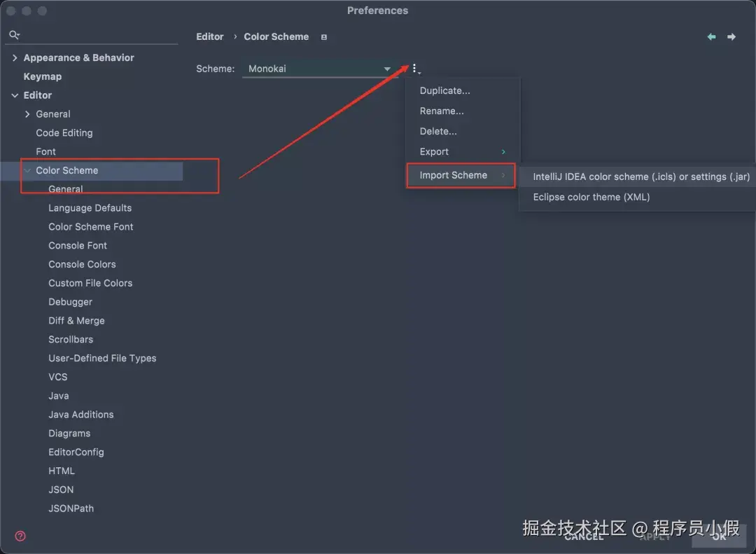The image size is (756, 554).
Task: Click the Import Scheme menu entry
Action: tap(452, 176)
